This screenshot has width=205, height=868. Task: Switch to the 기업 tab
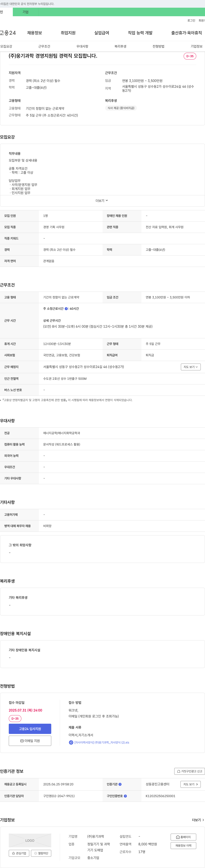[x=26, y=12]
